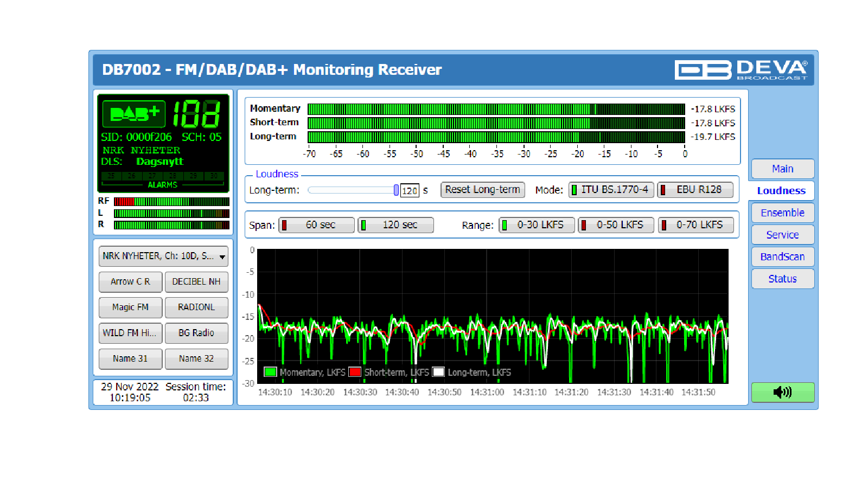Click the SID: 0000f206 text
Screen dimensions: 868x488
[136, 137]
